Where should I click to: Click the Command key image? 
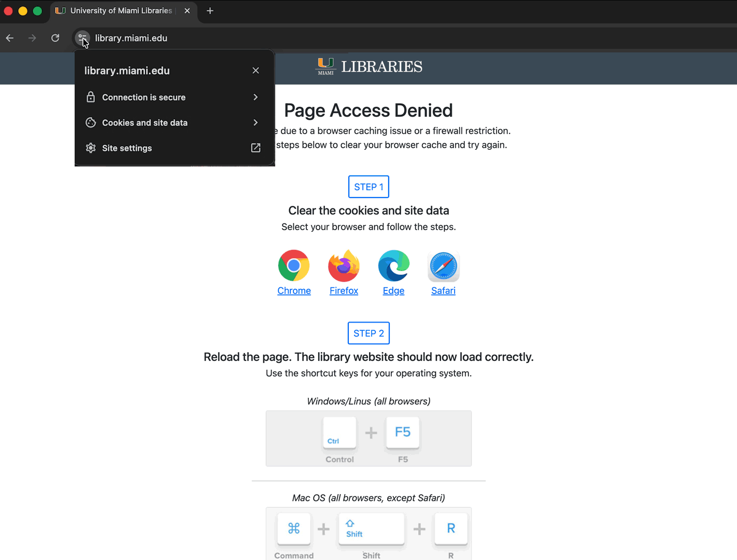coord(294,529)
